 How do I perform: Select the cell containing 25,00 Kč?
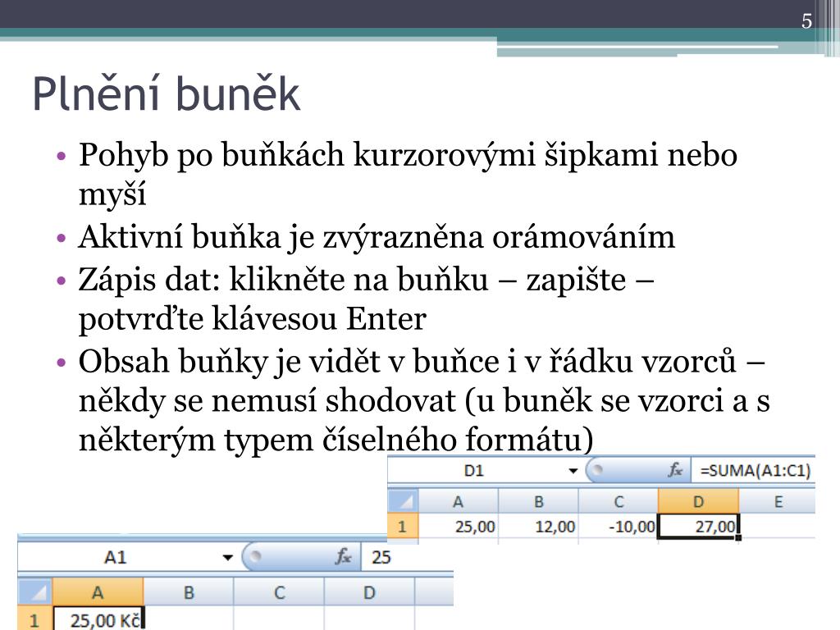(98, 619)
